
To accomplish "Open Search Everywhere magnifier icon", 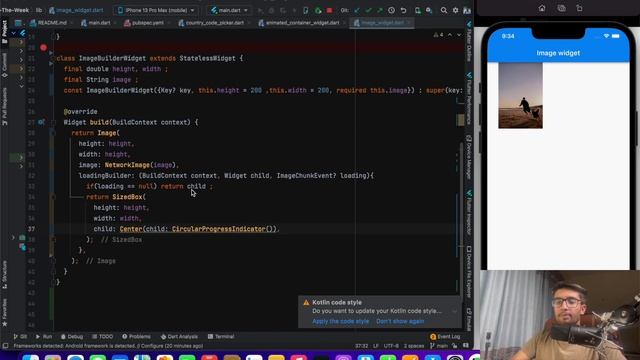I will 444,10.
